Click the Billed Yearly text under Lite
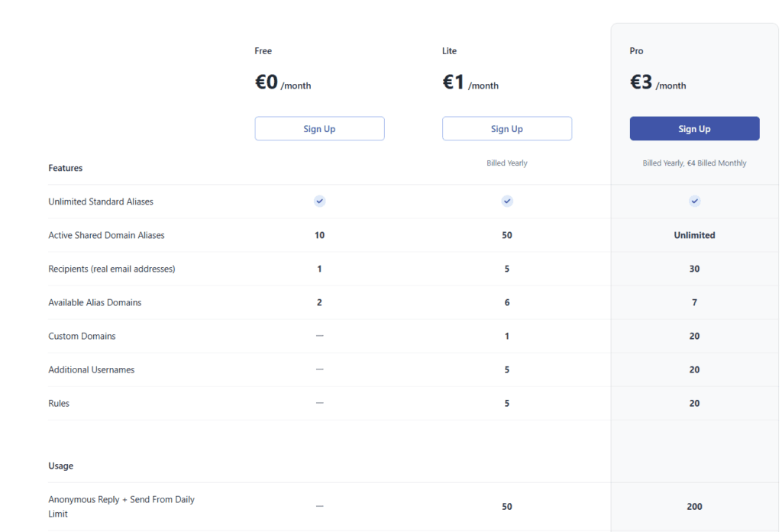 pos(507,163)
